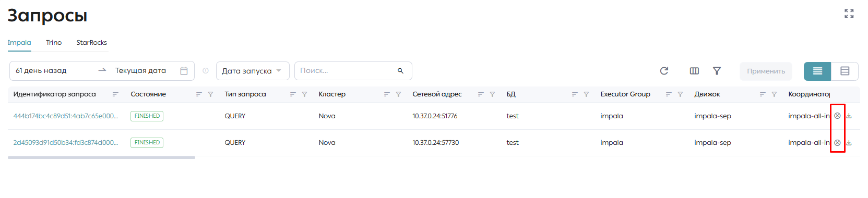Switch to card table view
The image size is (868, 198).
coord(845,71)
